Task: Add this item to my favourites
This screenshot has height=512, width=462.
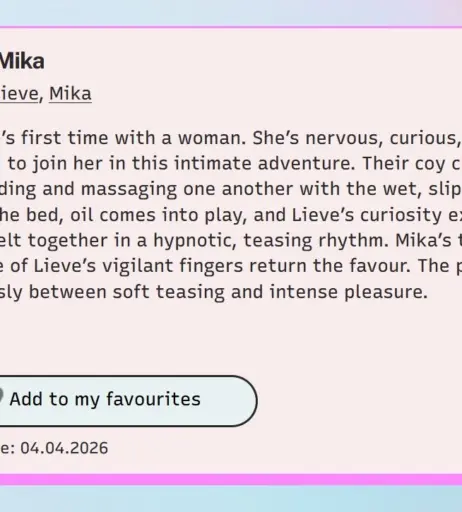Action: 128,401
